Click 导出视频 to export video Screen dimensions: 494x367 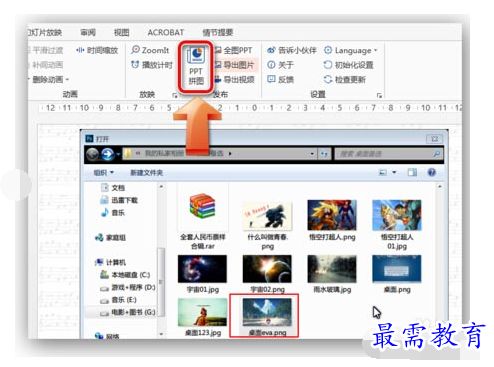coord(235,79)
